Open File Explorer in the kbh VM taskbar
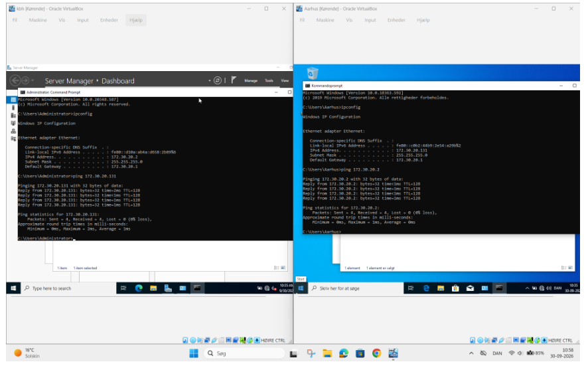Image resolution: width=588 pixels, height=366 pixels. tap(153, 288)
